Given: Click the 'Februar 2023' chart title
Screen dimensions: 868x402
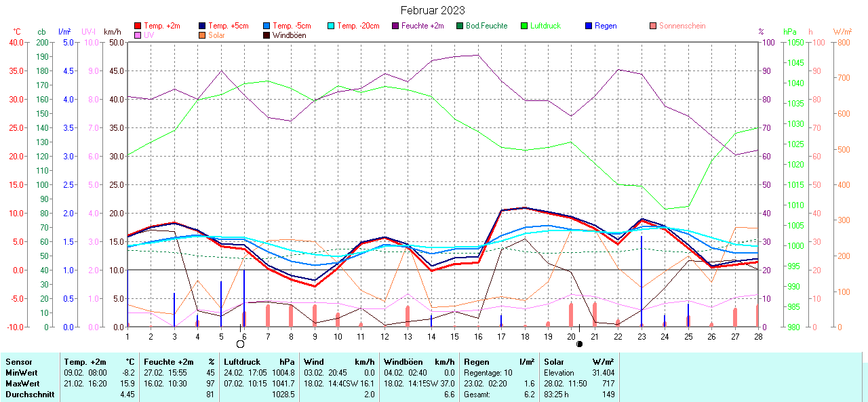Looking at the screenshot, I should pyautogui.click(x=433, y=10).
